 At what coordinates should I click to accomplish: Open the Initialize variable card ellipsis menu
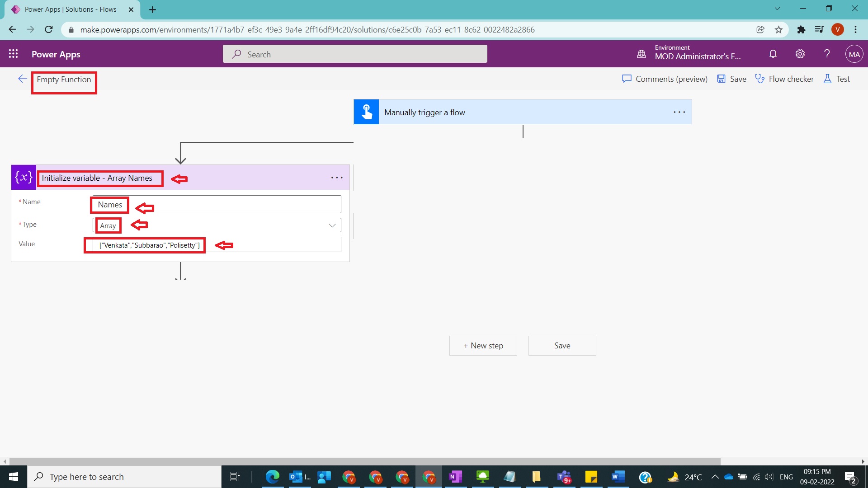pyautogui.click(x=337, y=177)
